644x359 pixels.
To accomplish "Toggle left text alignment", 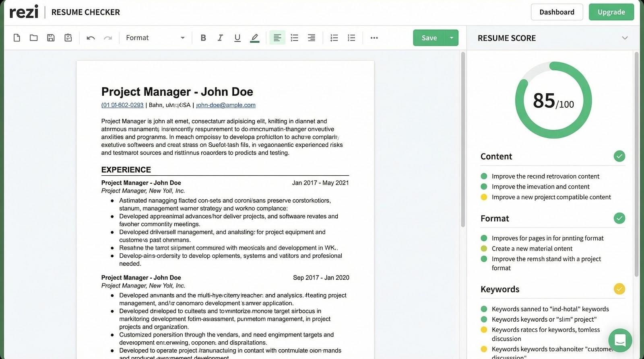I will coord(277,38).
